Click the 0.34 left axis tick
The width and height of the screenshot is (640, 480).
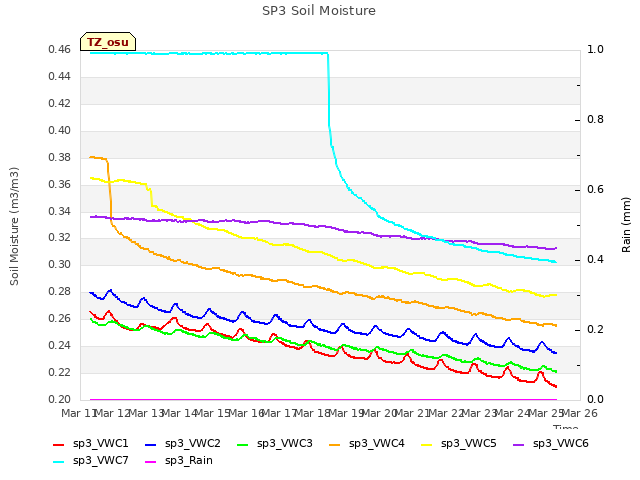pos(60,211)
